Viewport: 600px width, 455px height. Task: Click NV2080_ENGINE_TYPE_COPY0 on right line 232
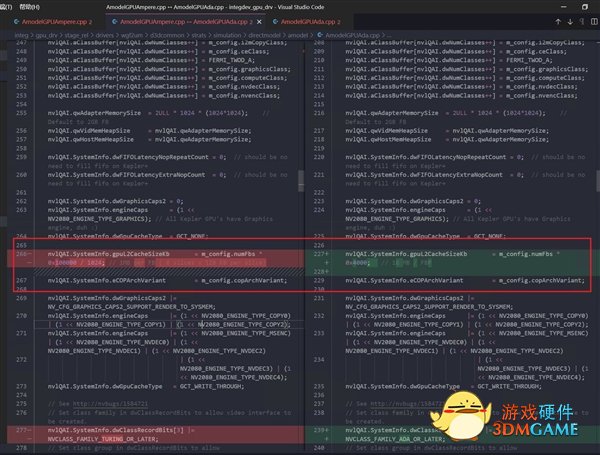coord(543,316)
